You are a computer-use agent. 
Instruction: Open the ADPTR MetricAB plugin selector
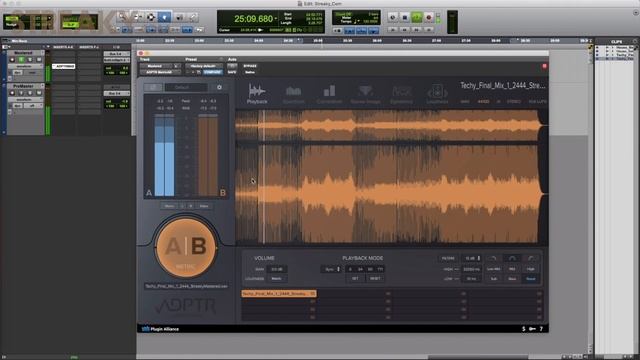click(160, 72)
